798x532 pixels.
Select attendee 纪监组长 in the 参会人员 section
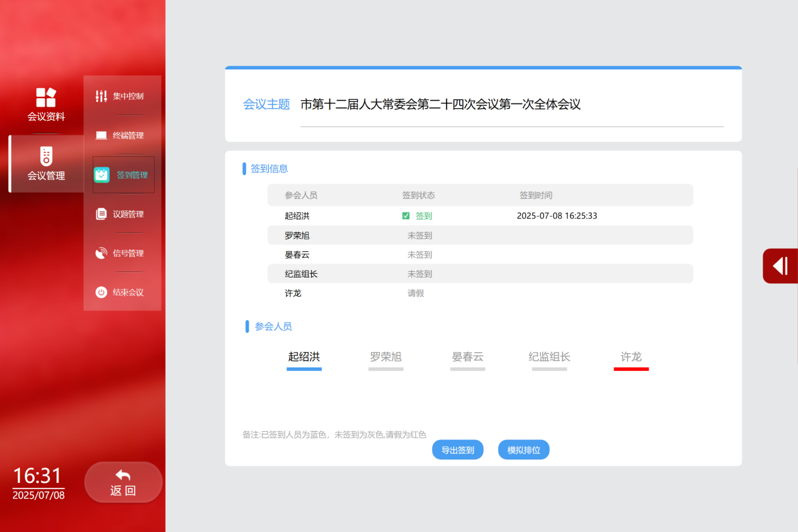(x=550, y=357)
